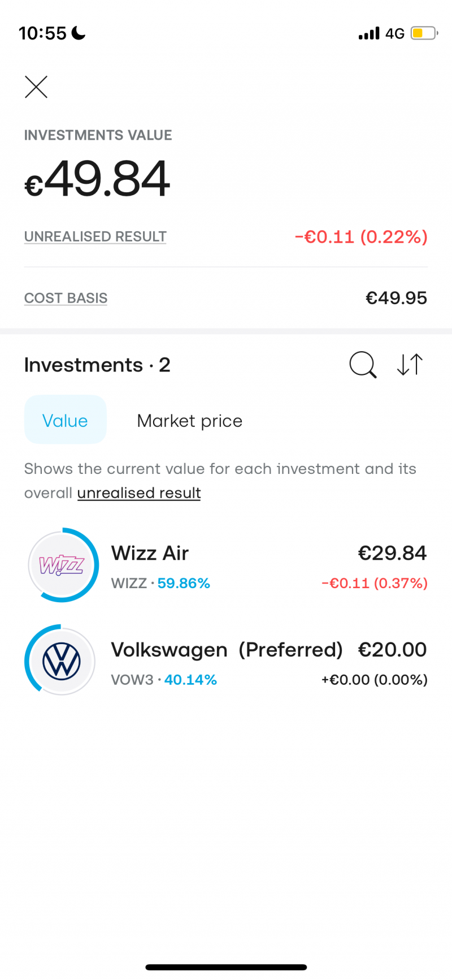Open the search magnifier icon

click(363, 365)
